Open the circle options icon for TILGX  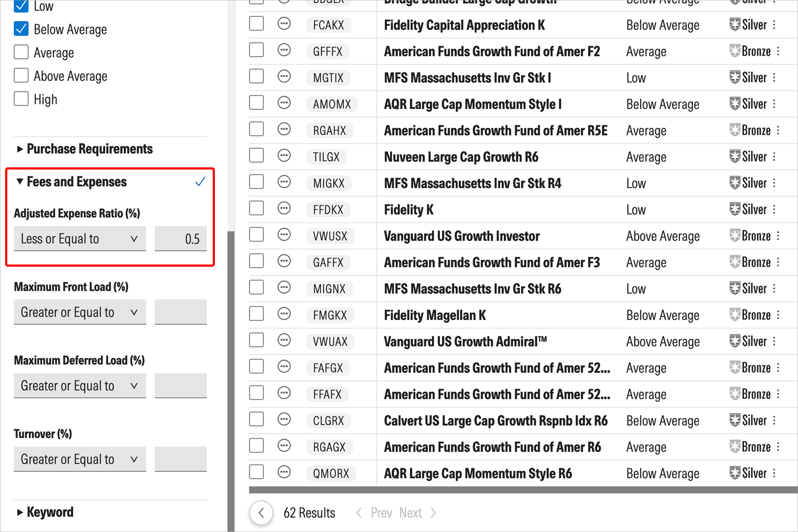(284, 156)
